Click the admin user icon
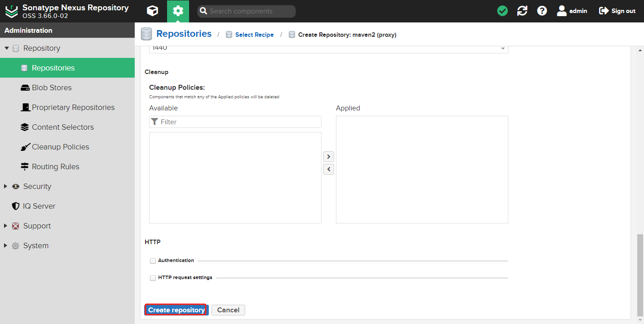Image resolution: width=644 pixels, height=324 pixels. [562, 11]
